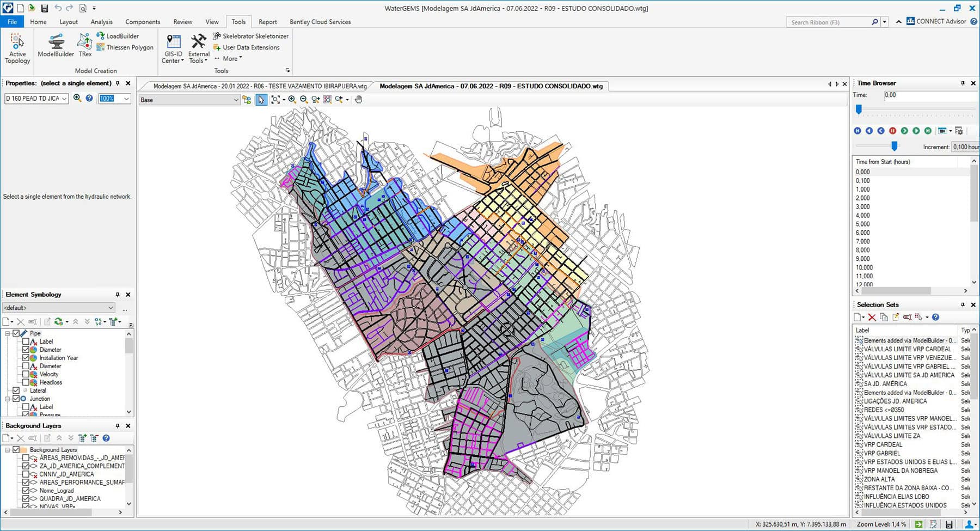Open the LoadBuilder tool

(118, 36)
